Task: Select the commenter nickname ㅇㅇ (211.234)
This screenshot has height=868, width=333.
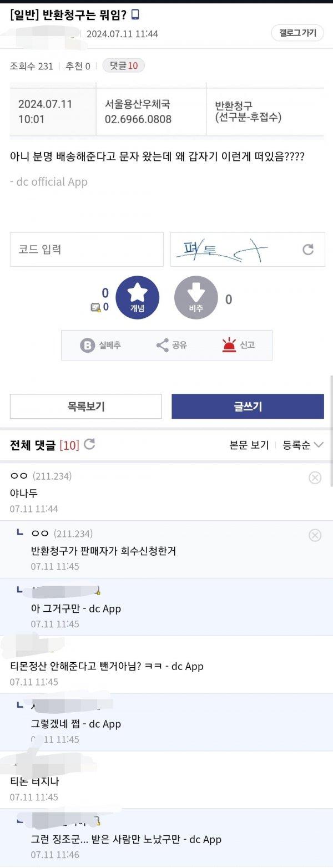Action: pos(33,476)
